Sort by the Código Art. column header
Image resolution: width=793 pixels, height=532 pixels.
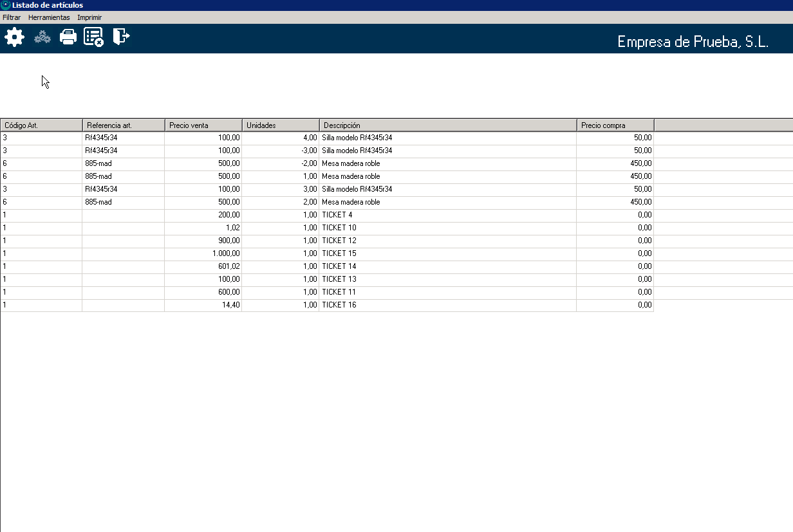(41, 125)
